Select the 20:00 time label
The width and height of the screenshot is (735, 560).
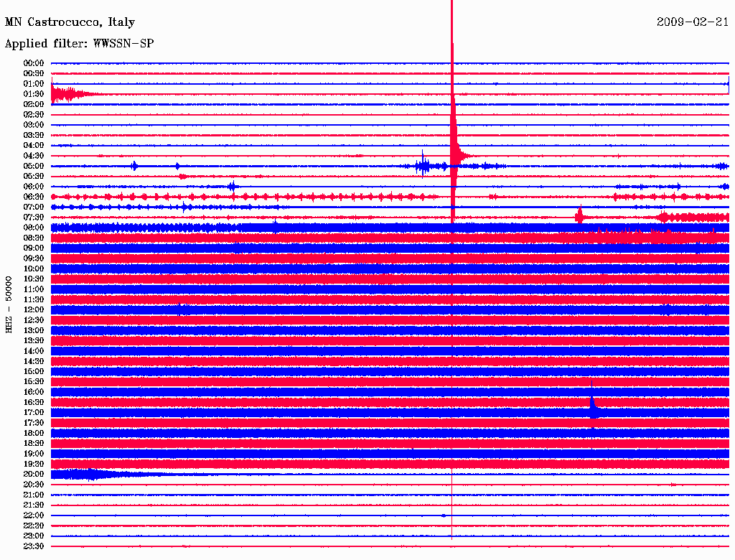tap(34, 474)
